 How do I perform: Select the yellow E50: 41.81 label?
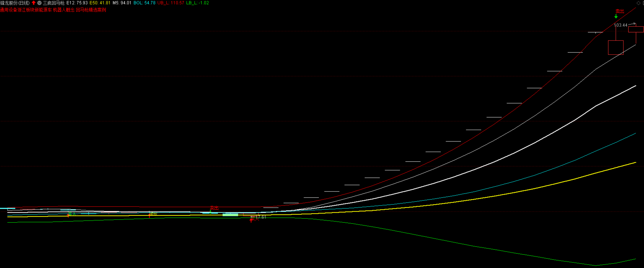point(100,3)
